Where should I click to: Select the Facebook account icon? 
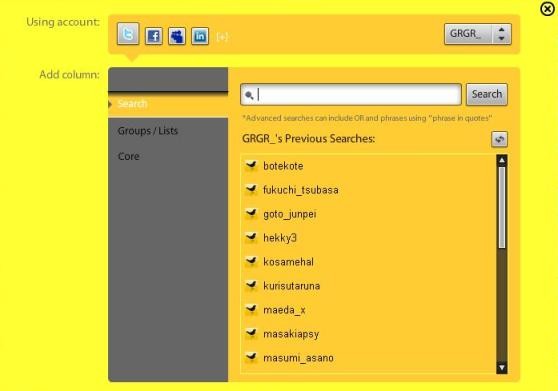(x=154, y=36)
